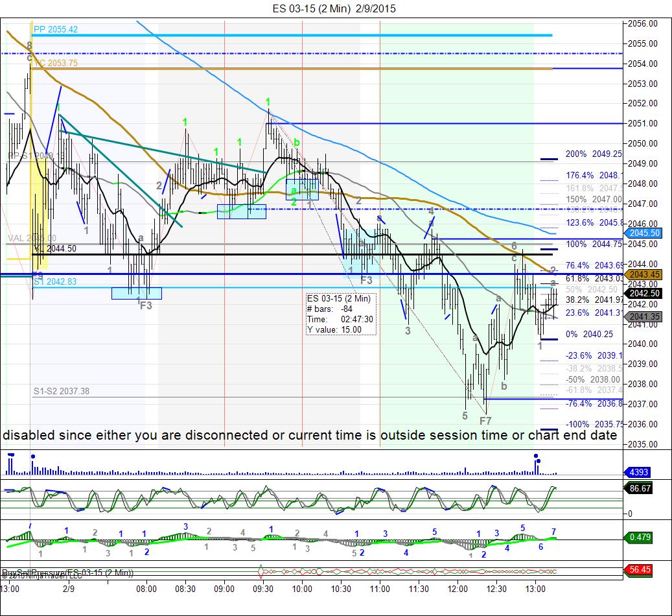Select the 61.8% 2043.03 Fibonacci label
This screenshot has width=672, height=616.
pyautogui.click(x=594, y=278)
